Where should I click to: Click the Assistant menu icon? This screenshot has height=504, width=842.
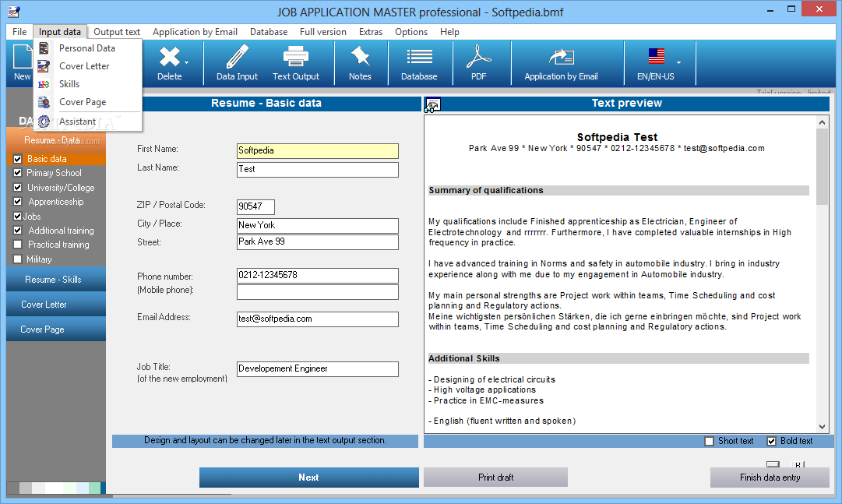[x=44, y=122]
